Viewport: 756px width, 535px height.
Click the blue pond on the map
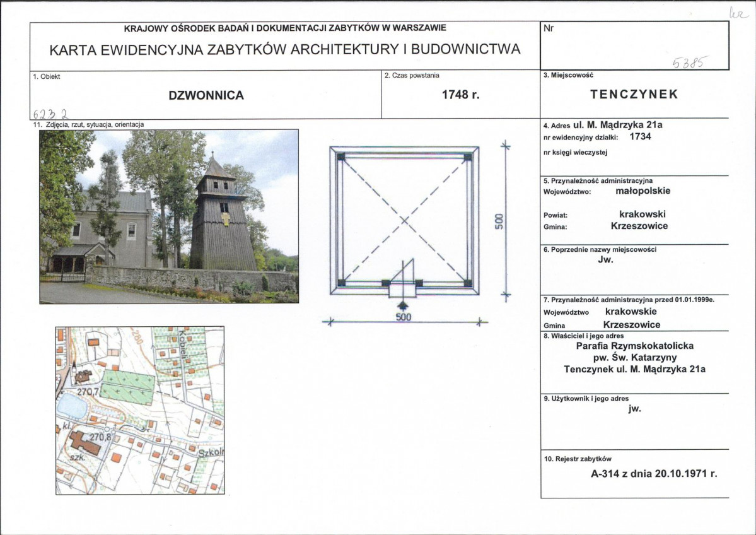coord(72,406)
